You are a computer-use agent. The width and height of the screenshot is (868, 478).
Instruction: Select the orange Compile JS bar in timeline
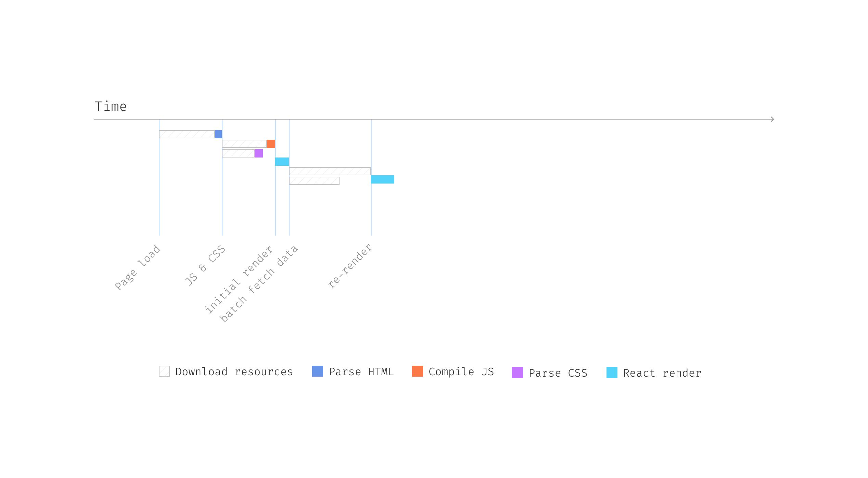click(x=271, y=144)
